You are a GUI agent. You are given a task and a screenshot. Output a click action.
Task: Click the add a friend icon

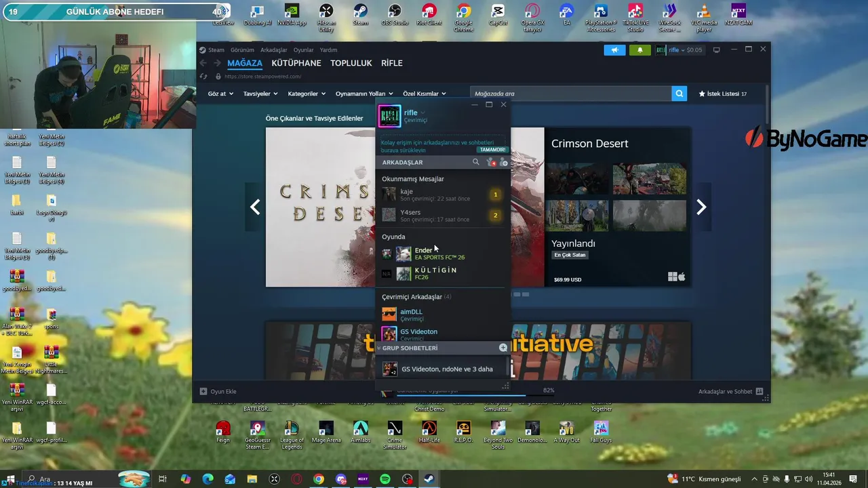[x=504, y=162]
